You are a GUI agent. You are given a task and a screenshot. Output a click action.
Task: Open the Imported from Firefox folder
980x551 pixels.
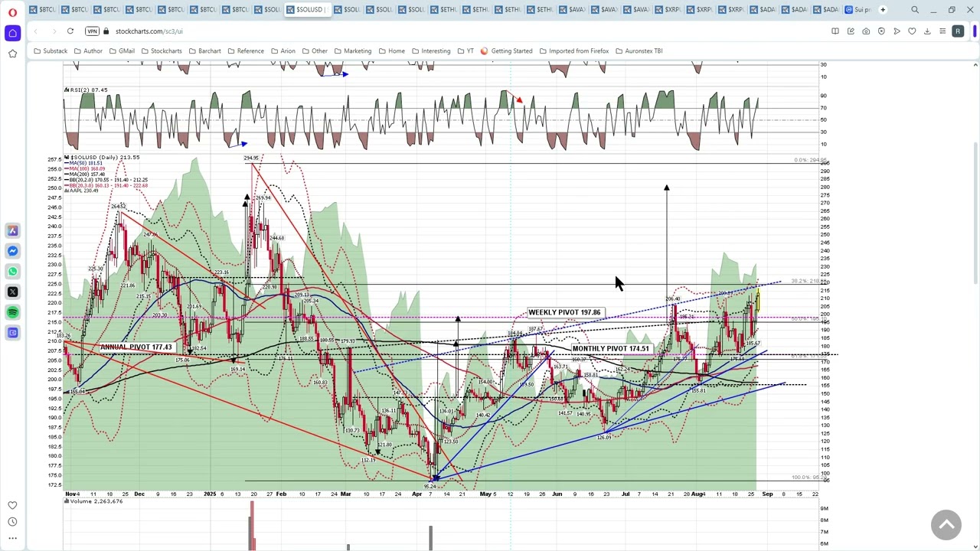(574, 51)
